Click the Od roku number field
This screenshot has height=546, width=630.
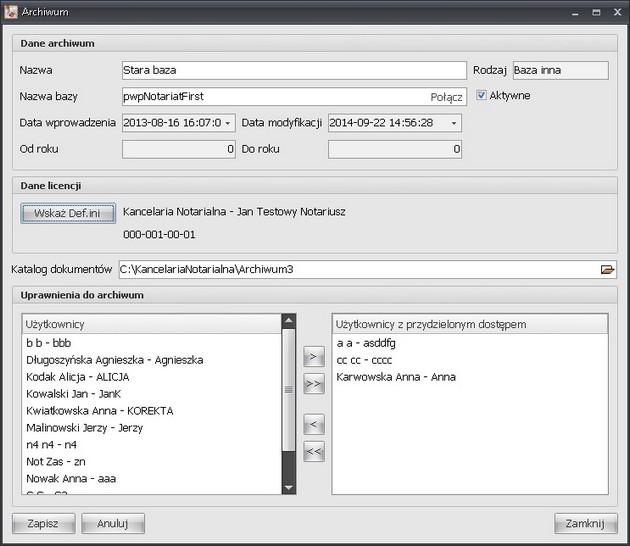[x=179, y=149]
